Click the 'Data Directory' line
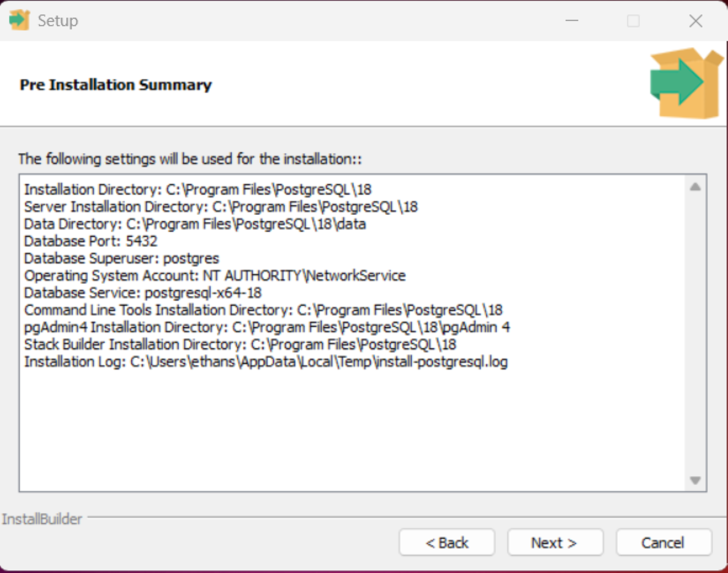This screenshot has width=728, height=573. [x=195, y=223]
